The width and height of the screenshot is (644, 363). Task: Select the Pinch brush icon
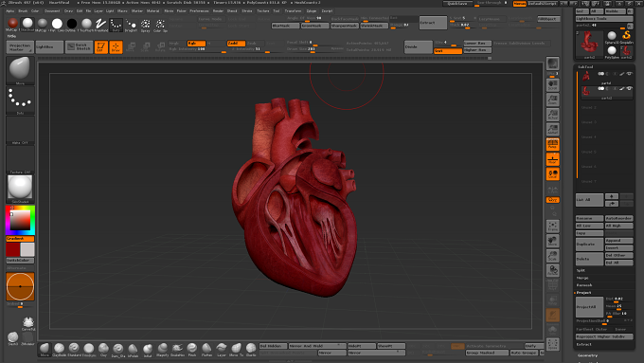tap(192, 349)
